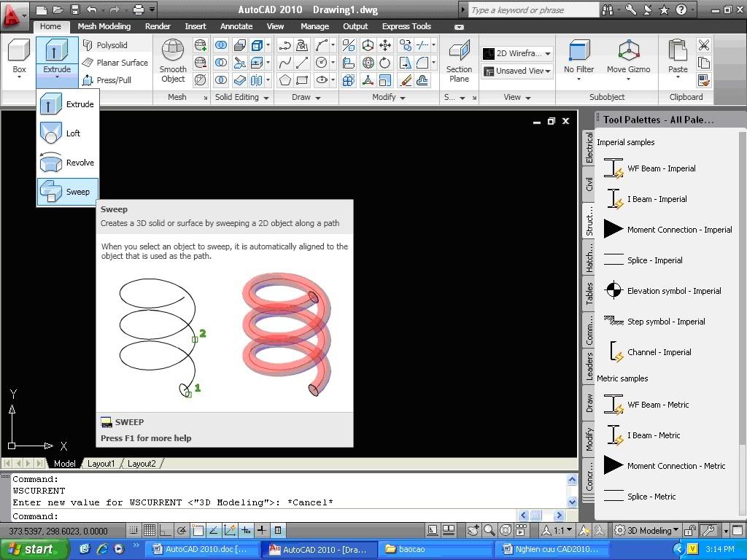This screenshot has width=747, height=560.
Task: Open the Help question mark icon
Action: click(x=681, y=9)
